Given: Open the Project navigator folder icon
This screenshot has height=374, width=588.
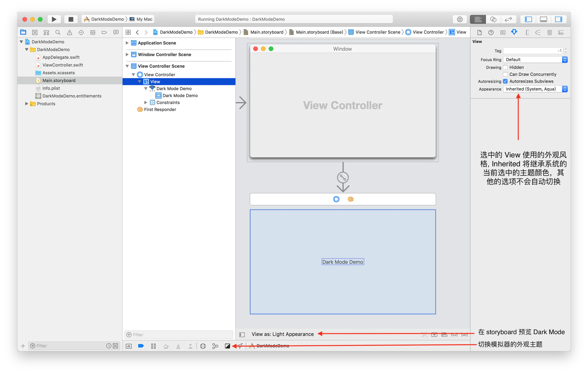Looking at the screenshot, I should click(x=23, y=32).
